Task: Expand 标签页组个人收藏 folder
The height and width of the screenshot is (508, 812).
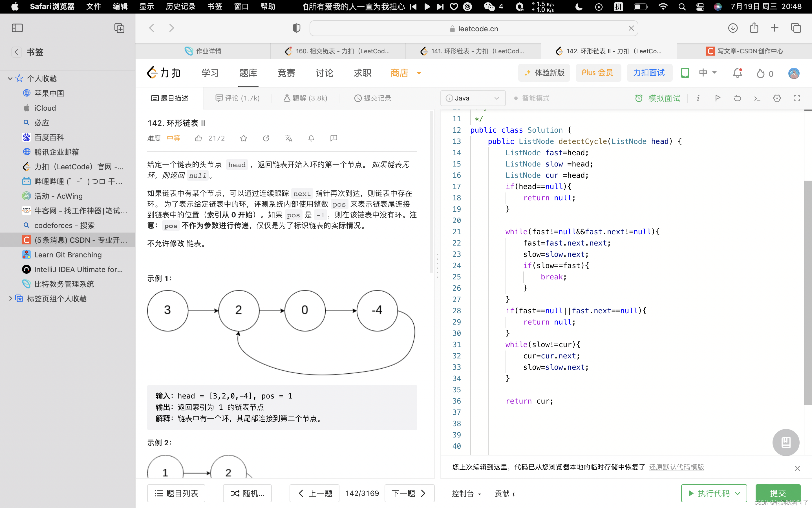Action: tap(10, 298)
